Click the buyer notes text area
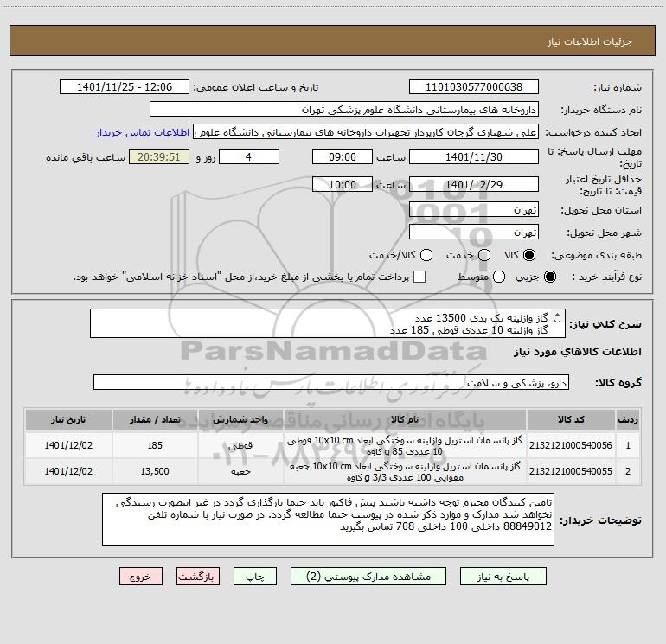Viewport: 666px width, 644px height. [x=328, y=520]
